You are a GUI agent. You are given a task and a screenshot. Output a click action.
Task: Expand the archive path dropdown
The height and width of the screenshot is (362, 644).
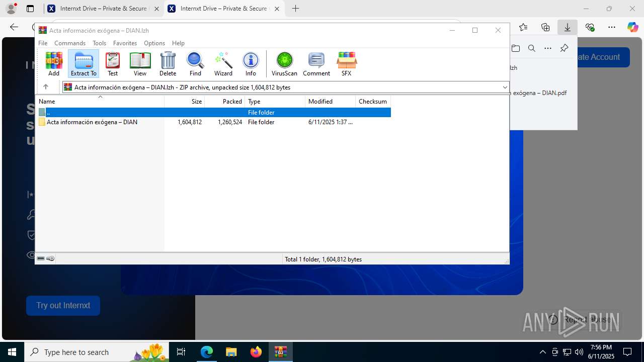tap(505, 87)
